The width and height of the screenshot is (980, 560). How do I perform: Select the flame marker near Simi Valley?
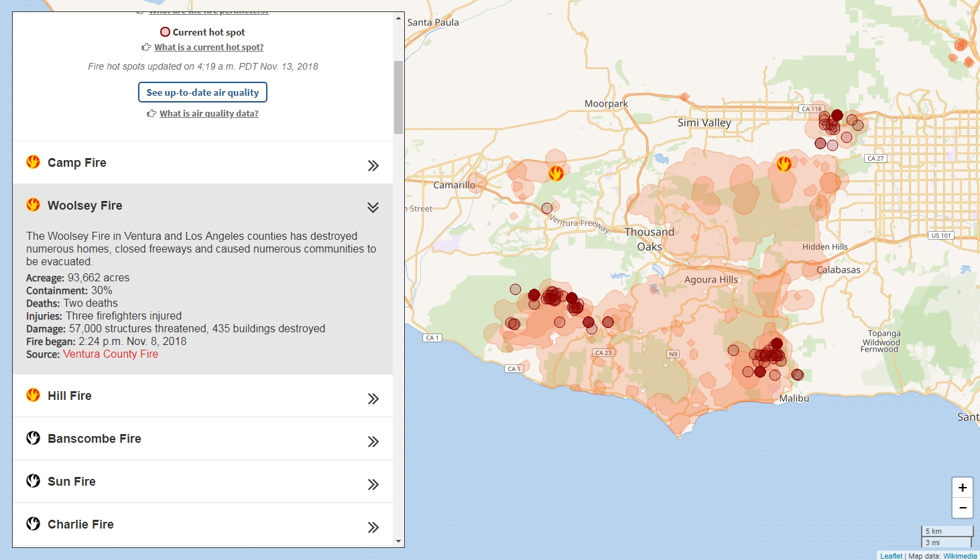(784, 165)
